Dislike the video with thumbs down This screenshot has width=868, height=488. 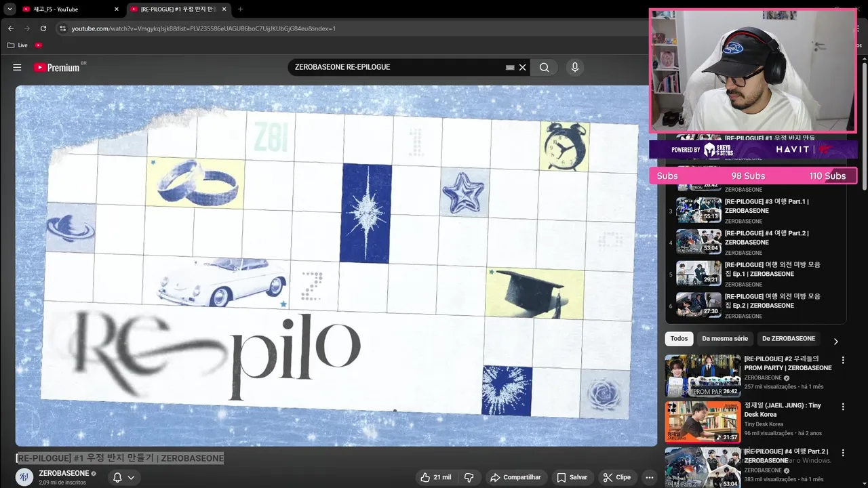click(469, 477)
